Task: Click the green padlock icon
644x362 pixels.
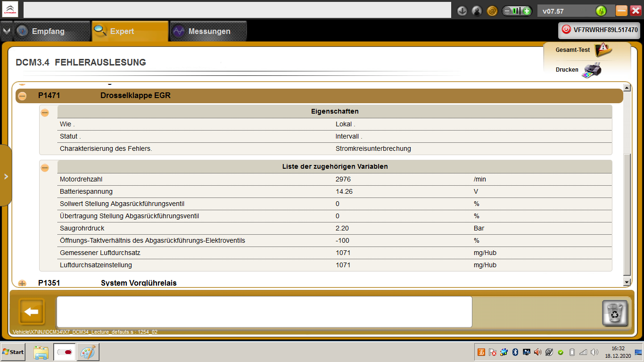Action: [x=601, y=11]
